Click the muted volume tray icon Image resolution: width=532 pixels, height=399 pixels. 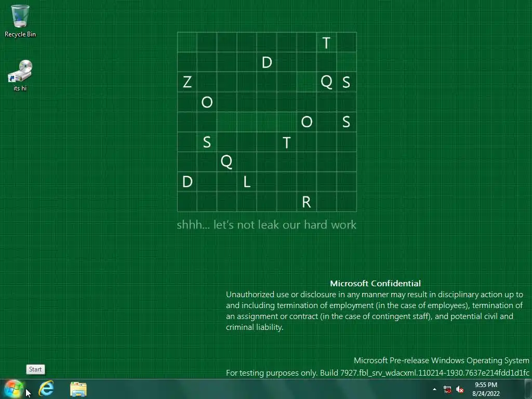pos(460,390)
